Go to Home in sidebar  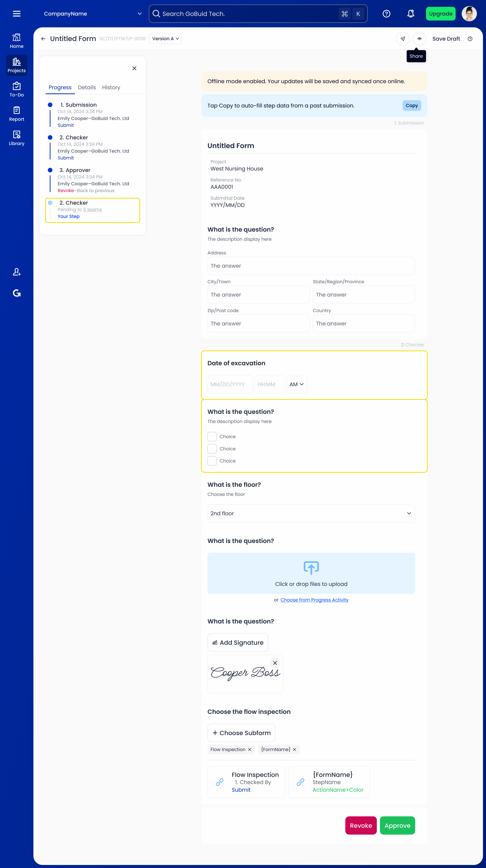(17, 41)
